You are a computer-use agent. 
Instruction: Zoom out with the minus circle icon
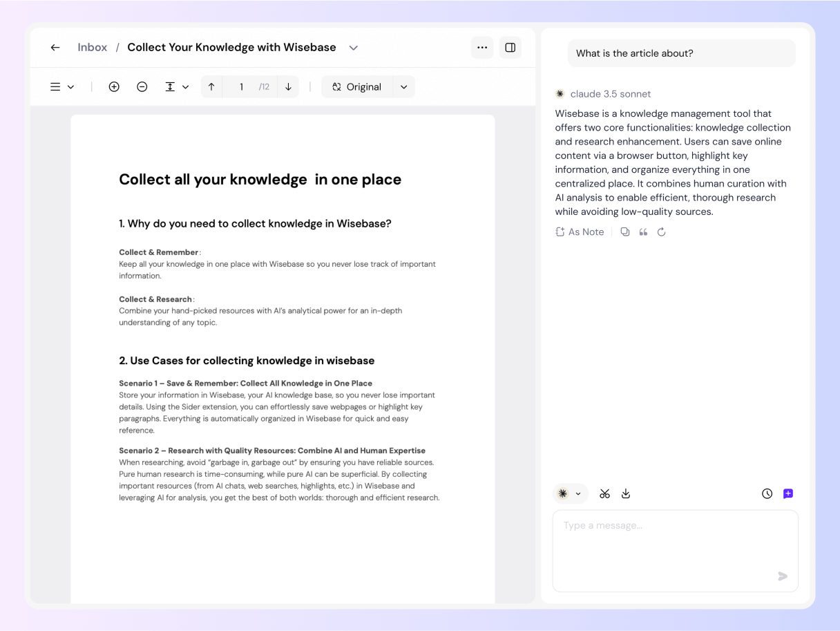click(x=142, y=87)
